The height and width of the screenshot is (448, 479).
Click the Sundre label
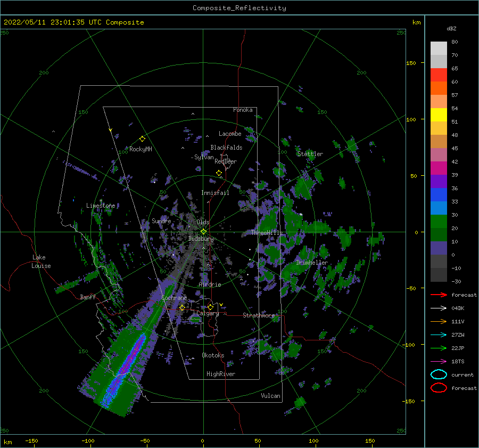tap(161, 221)
